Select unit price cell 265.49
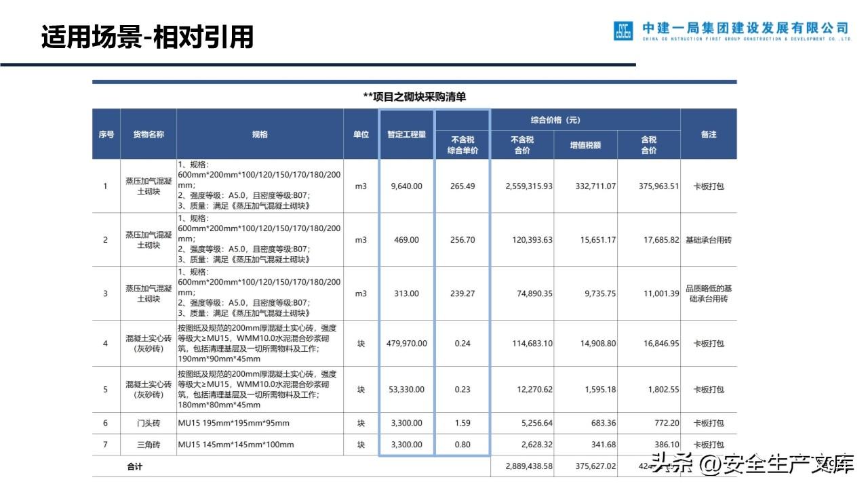Viewport: 868px width, 488px height. 462,186
